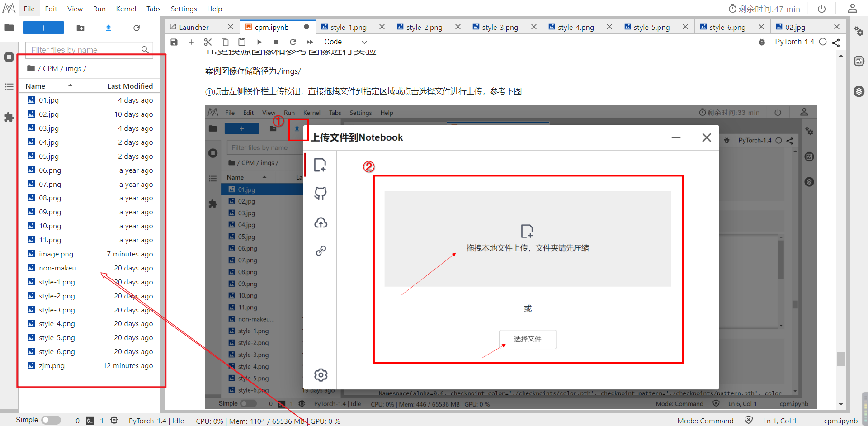Insert a cell below with plus icon
Image resolution: width=868 pixels, height=426 pixels.
(191, 42)
